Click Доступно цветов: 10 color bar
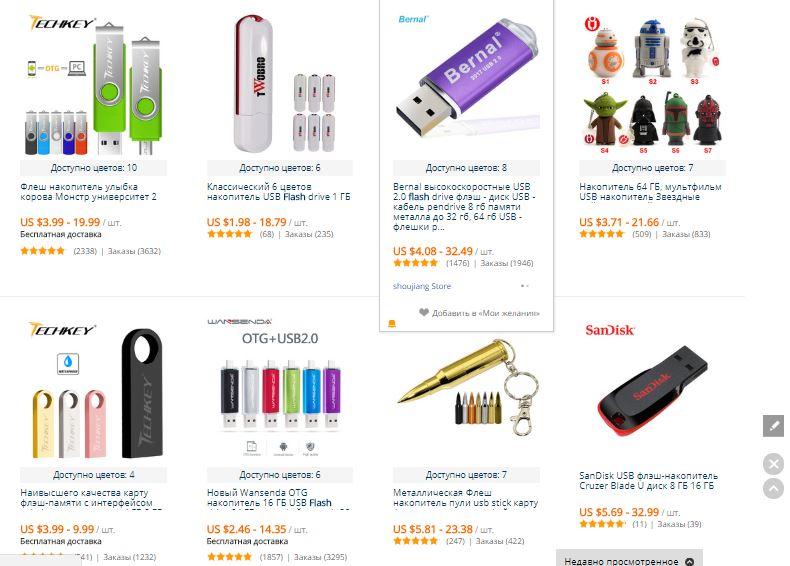 pos(93,167)
